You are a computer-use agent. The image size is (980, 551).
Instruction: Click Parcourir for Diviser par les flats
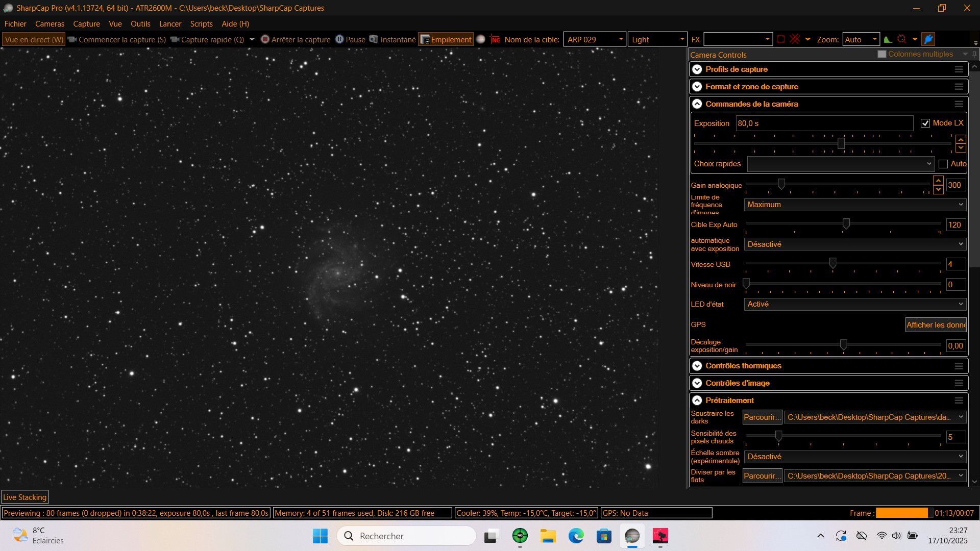[x=762, y=476]
